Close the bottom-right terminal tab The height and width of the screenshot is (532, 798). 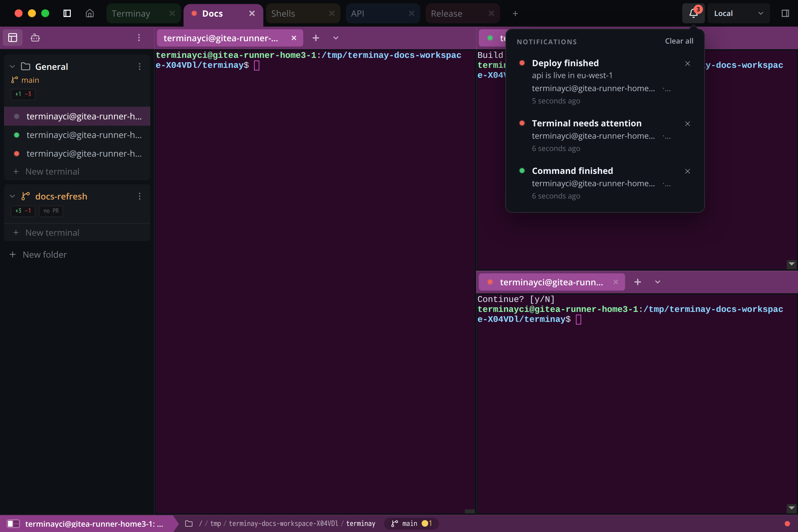pyautogui.click(x=615, y=282)
